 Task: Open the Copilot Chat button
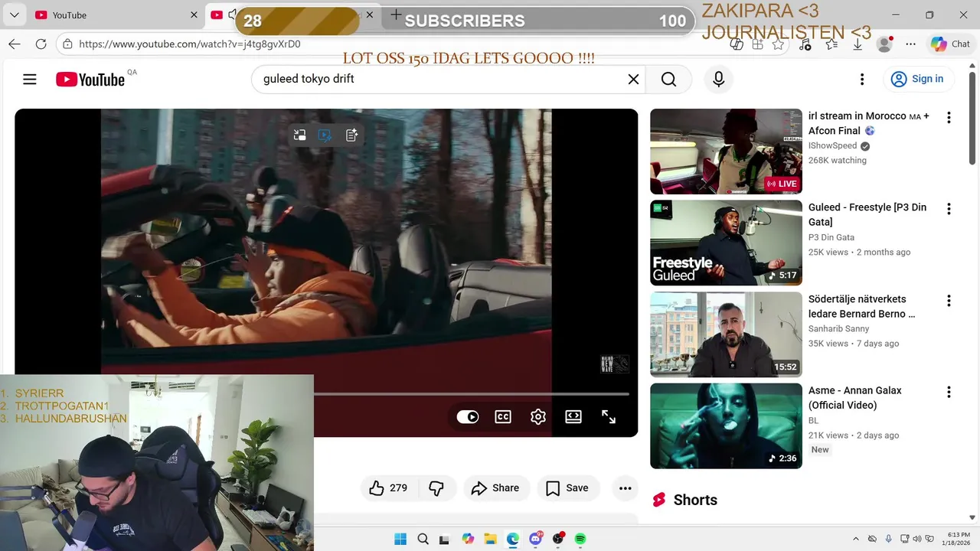(x=950, y=44)
